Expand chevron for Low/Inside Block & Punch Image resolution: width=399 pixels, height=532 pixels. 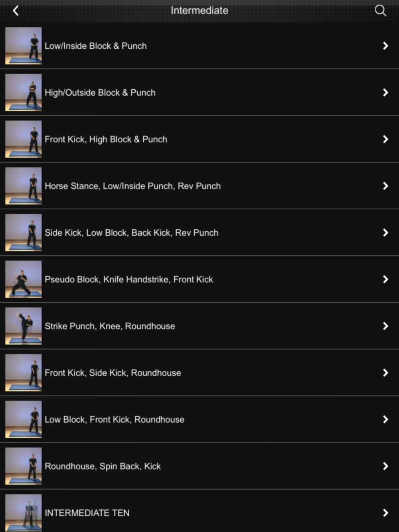385,46
